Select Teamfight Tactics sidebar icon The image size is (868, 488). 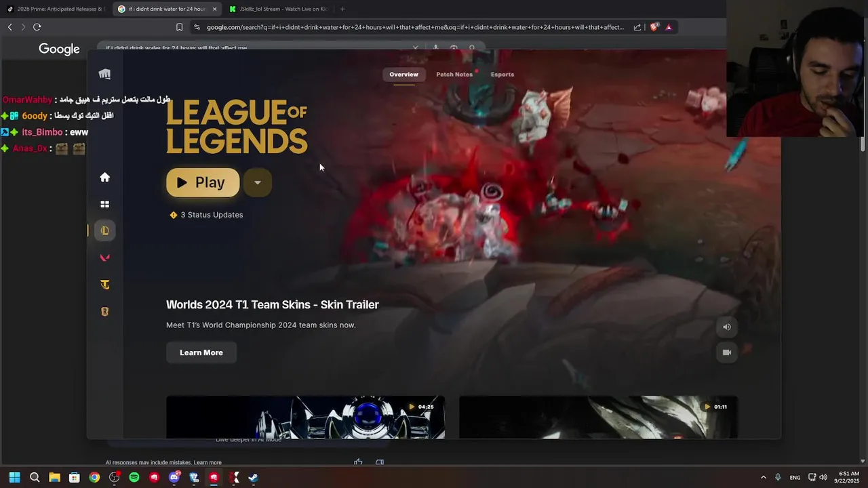click(x=104, y=285)
